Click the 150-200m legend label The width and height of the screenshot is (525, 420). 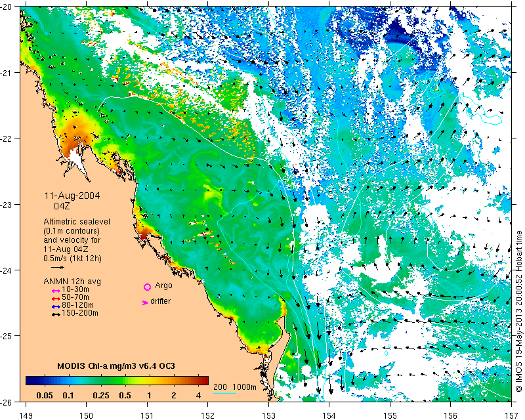(x=80, y=313)
